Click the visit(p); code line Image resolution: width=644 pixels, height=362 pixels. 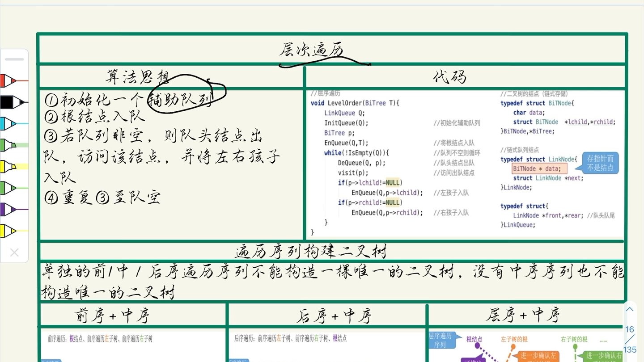pyautogui.click(x=353, y=173)
